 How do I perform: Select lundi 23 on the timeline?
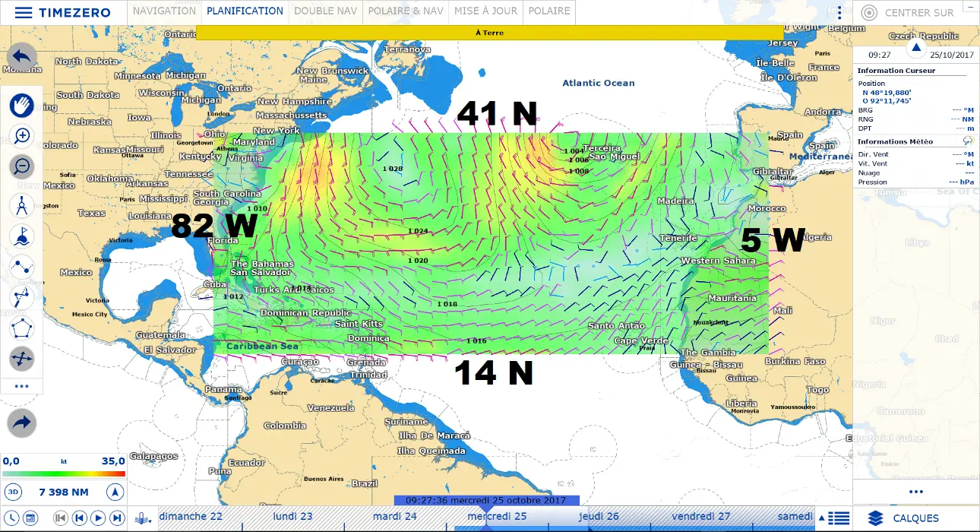click(x=292, y=516)
